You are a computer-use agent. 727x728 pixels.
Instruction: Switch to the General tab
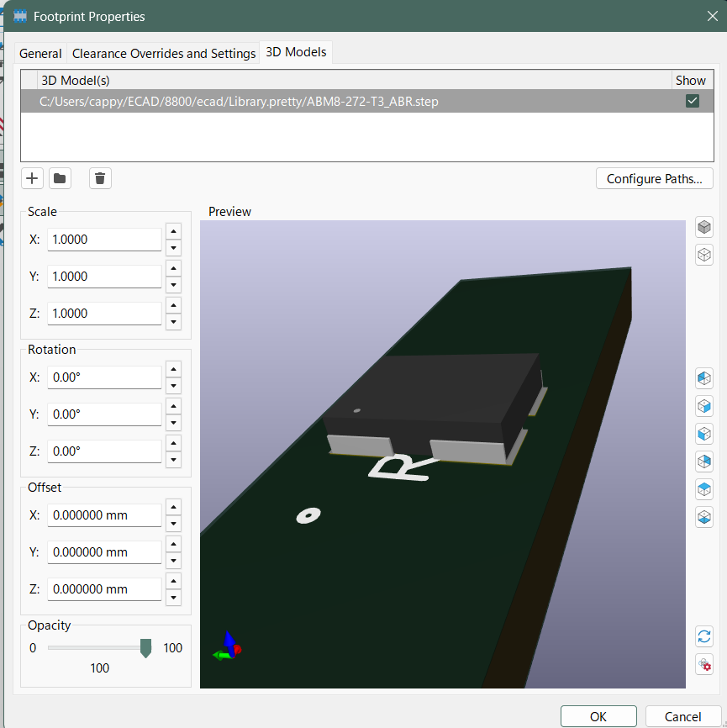tap(40, 53)
